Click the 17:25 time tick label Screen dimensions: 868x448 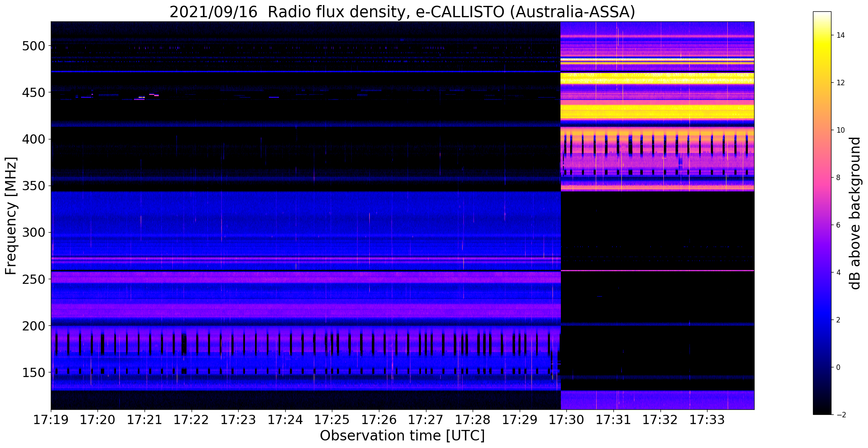332,419
